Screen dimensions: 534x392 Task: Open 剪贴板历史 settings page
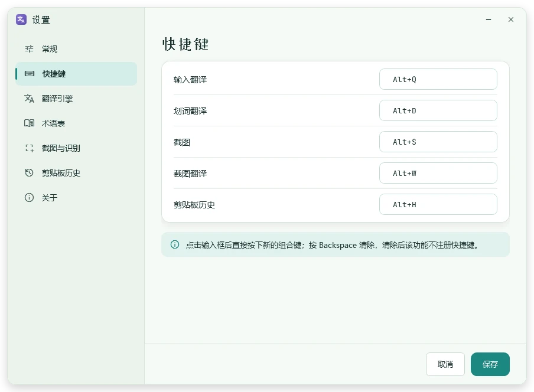76,173
